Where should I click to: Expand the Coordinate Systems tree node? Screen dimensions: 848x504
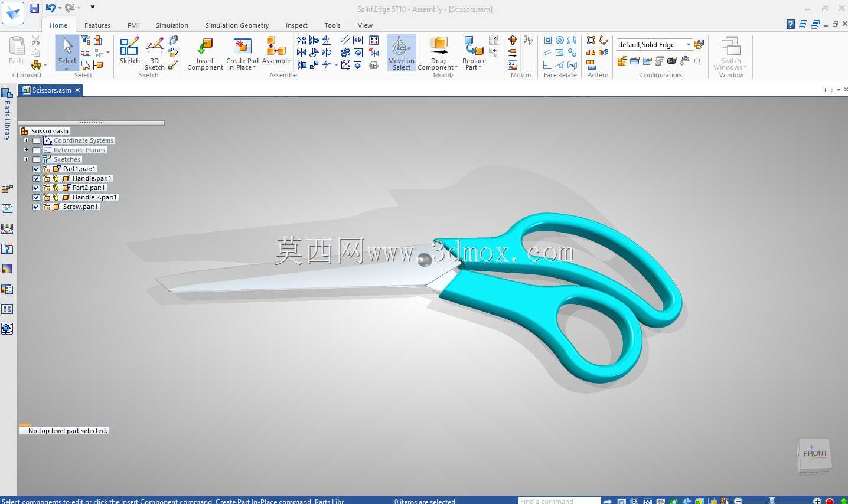(x=26, y=140)
